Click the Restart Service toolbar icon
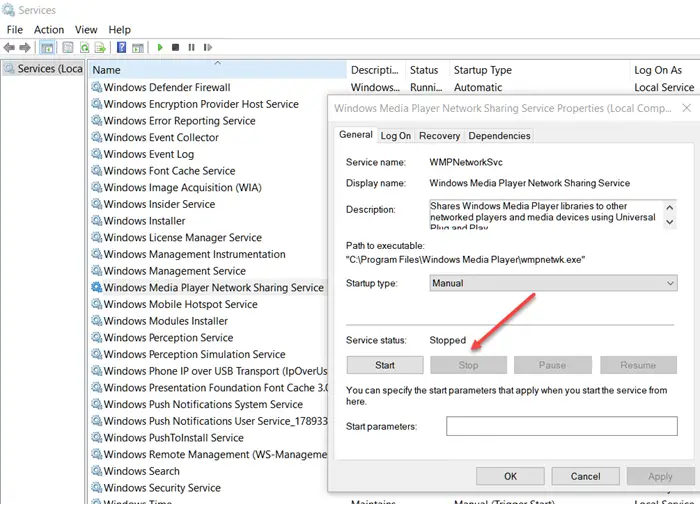 pos(208,47)
